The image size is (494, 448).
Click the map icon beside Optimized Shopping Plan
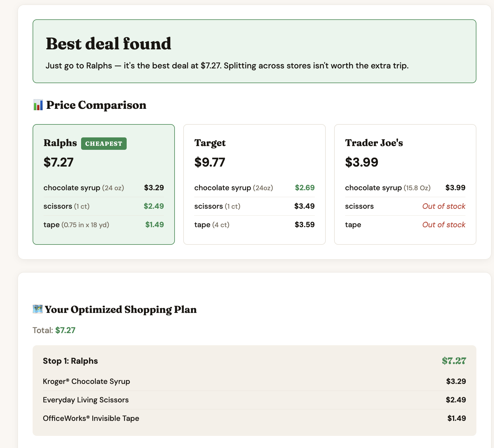point(38,309)
